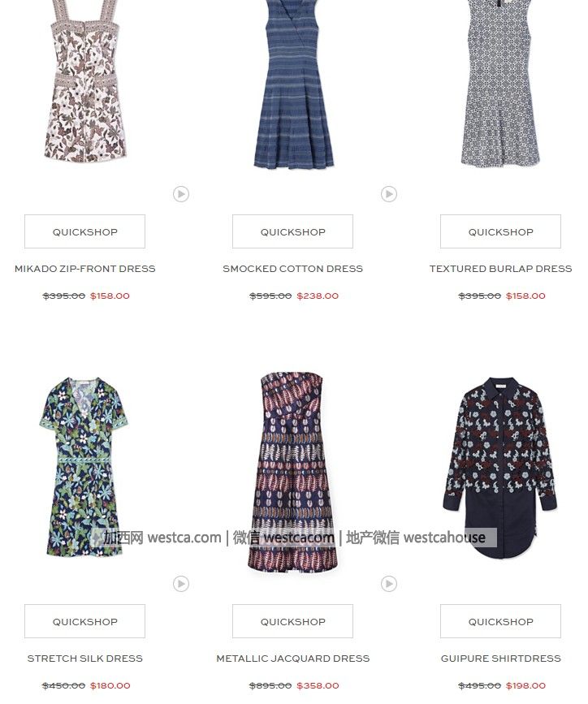This screenshot has width=588, height=704.
Task: Open the Metallic Jacquard Dress title link
Action: (x=293, y=659)
